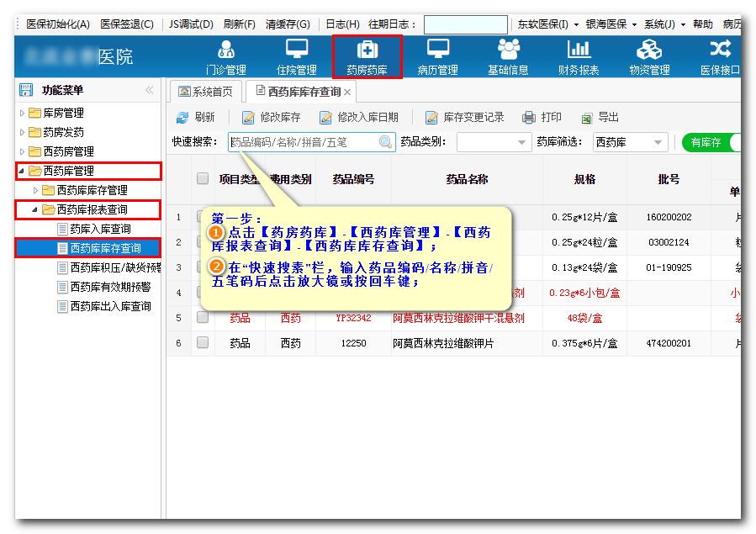Image resolution: width=756 pixels, height=534 pixels.
Task: Click the 药品编号 column header
Action: tap(353, 179)
